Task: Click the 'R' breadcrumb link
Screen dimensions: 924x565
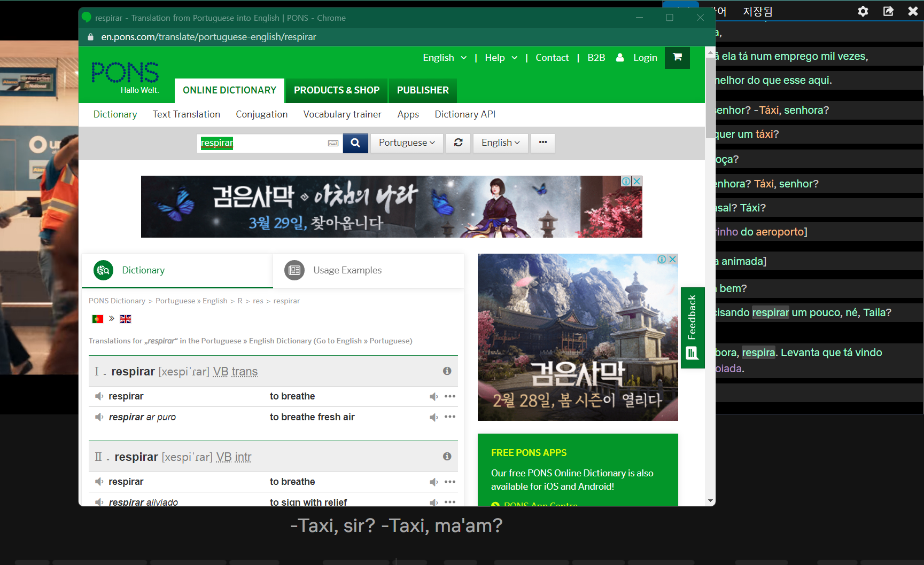Action: (240, 301)
